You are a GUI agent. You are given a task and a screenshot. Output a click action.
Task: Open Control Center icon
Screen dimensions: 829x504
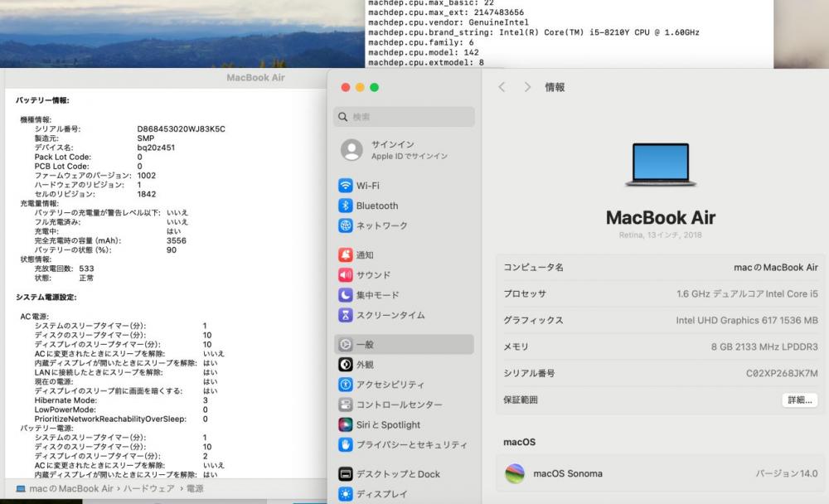(345, 405)
